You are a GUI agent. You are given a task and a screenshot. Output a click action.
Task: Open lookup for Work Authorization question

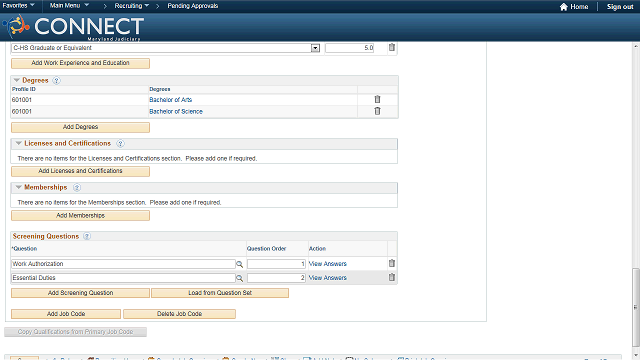[240, 264]
